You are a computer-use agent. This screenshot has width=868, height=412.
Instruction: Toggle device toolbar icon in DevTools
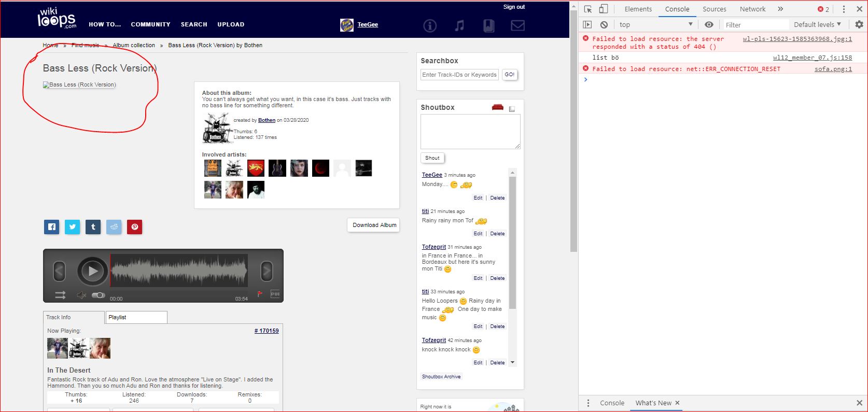603,9
